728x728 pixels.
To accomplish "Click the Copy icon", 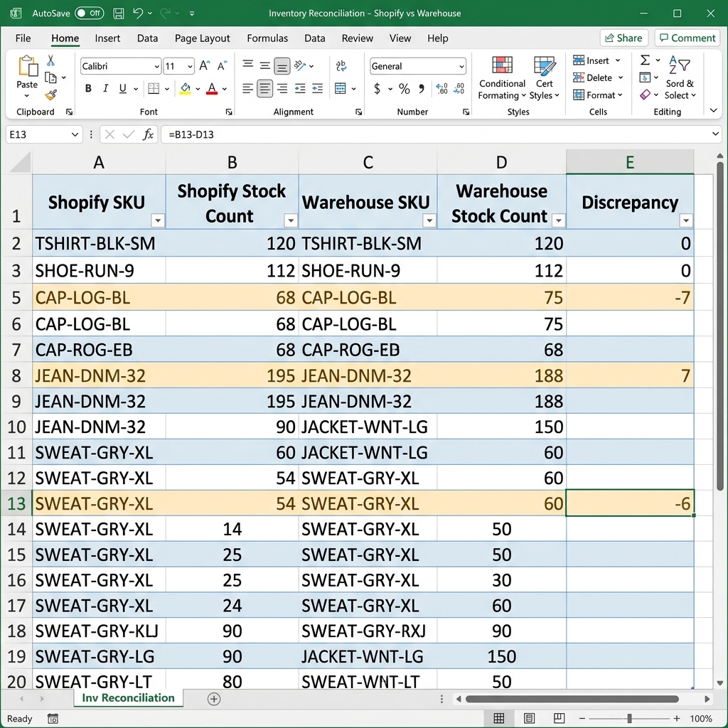I will (50, 77).
